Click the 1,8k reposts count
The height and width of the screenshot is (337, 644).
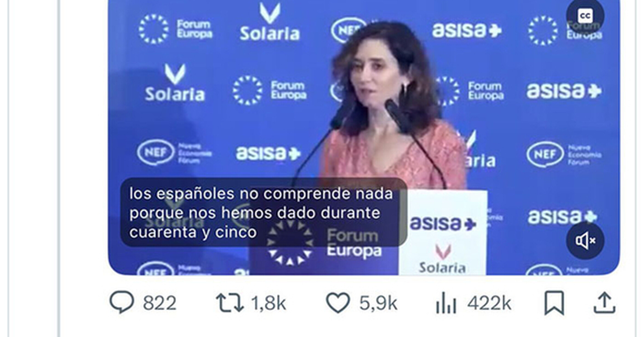(x=268, y=303)
